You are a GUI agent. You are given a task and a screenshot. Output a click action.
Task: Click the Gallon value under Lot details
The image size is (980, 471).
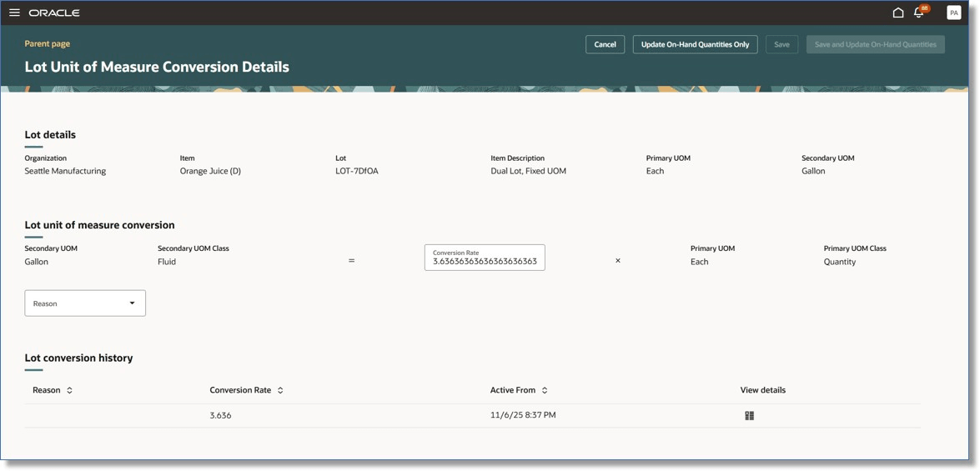coord(814,171)
